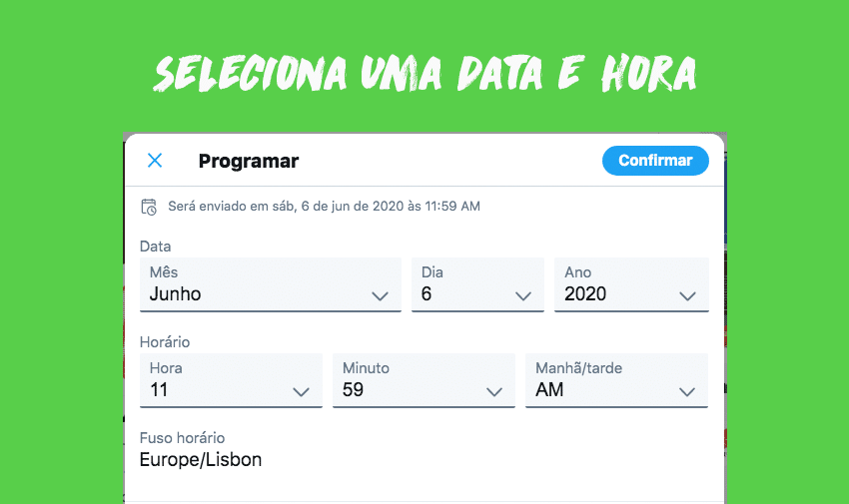Click the chevron arrow in the Dia field
Screen dimensions: 849x504
coord(522,295)
